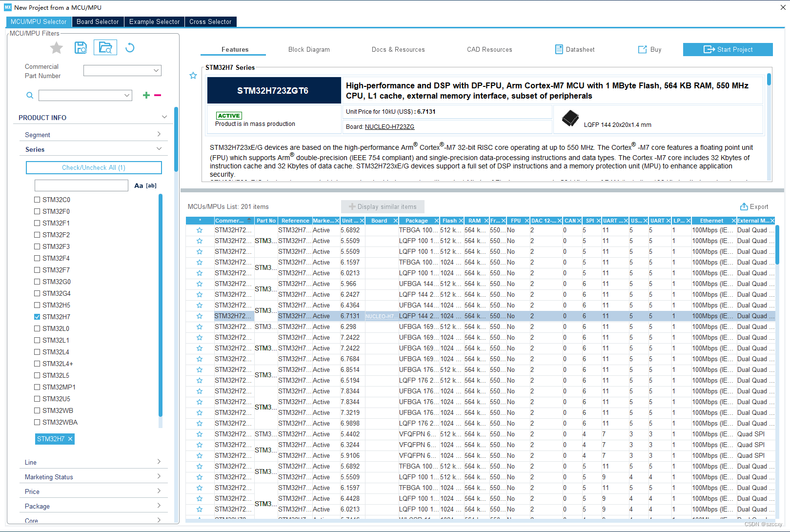Open Commercial Part Number dropdown

click(x=122, y=70)
